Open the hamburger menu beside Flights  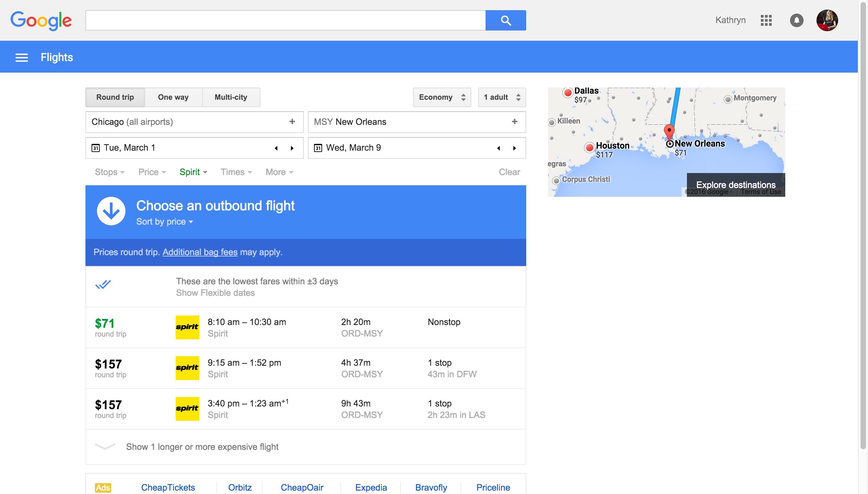(x=22, y=58)
